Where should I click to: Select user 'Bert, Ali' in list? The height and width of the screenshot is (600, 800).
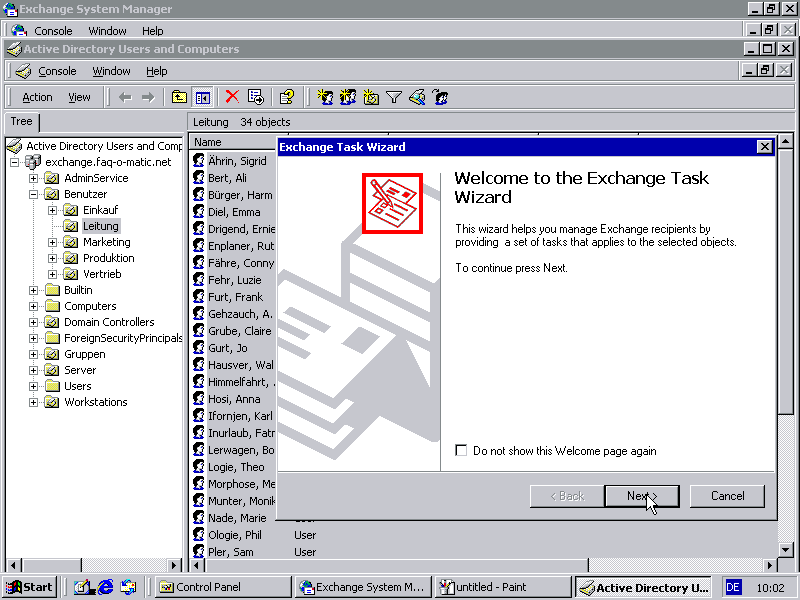tap(227, 178)
